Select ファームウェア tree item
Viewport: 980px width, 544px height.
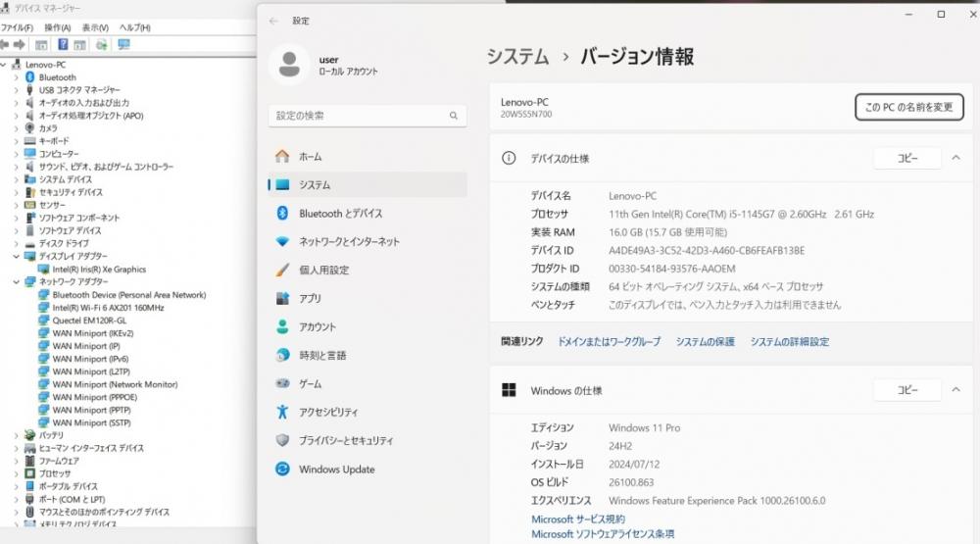point(59,461)
